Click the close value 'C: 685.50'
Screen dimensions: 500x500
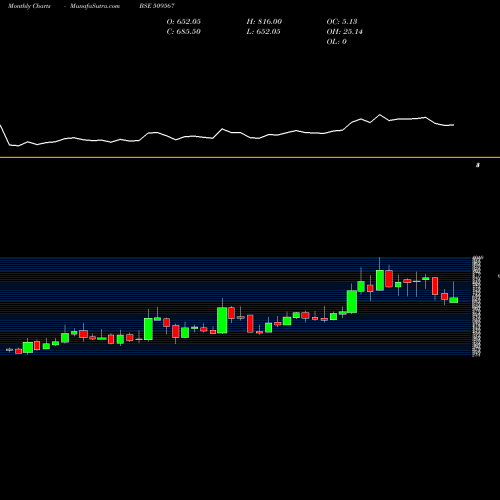(x=184, y=32)
